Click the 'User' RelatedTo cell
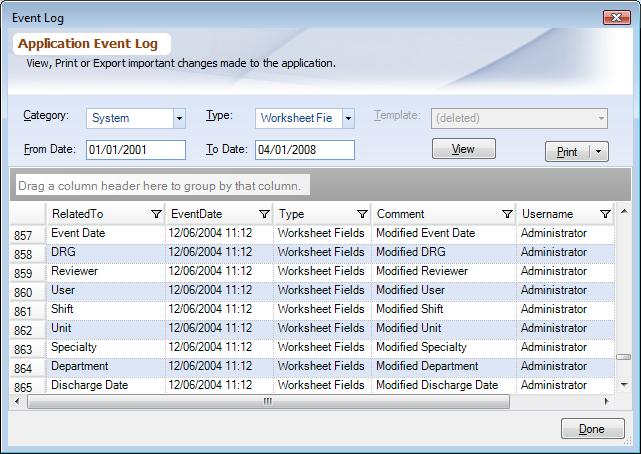The height and width of the screenshot is (454, 641). click(x=106, y=290)
